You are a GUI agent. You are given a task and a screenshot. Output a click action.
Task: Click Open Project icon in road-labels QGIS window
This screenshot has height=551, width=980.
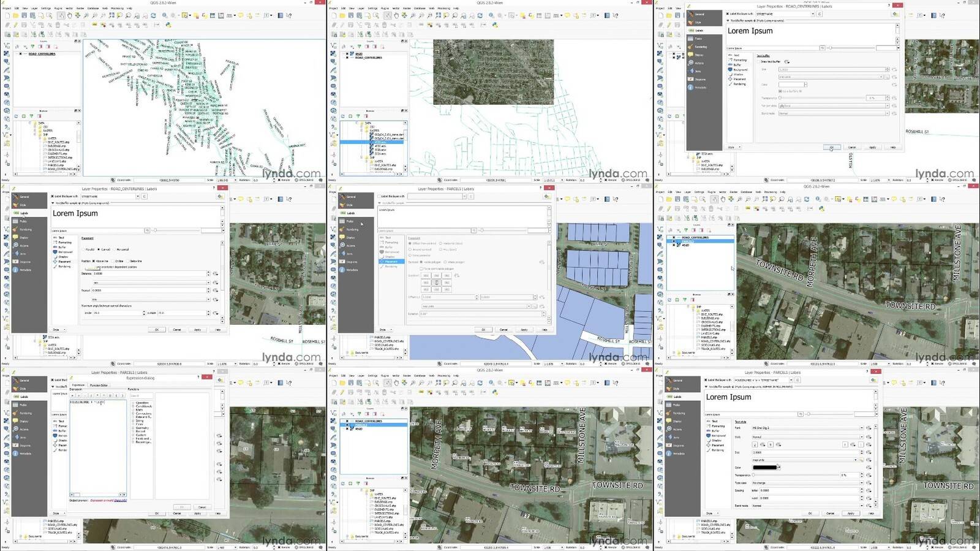(x=16, y=15)
